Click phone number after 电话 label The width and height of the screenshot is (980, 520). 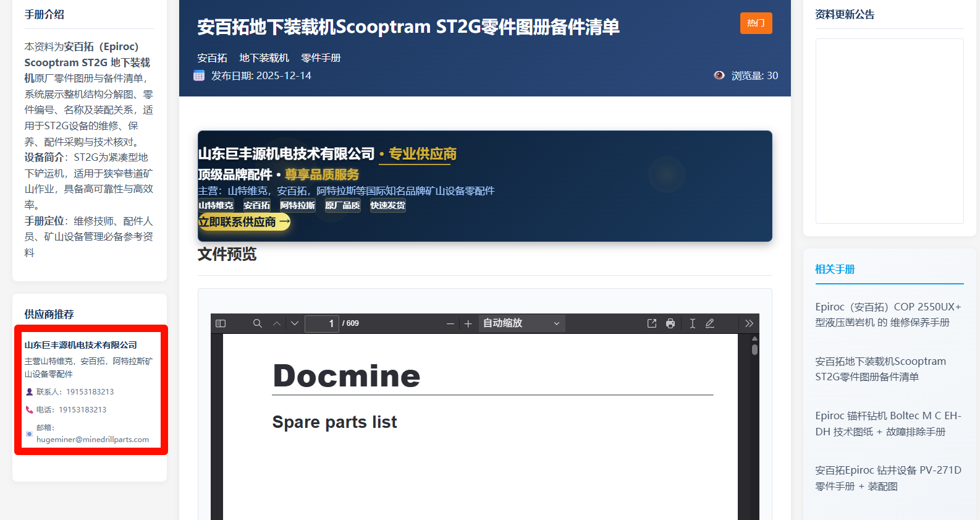point(83,410)
